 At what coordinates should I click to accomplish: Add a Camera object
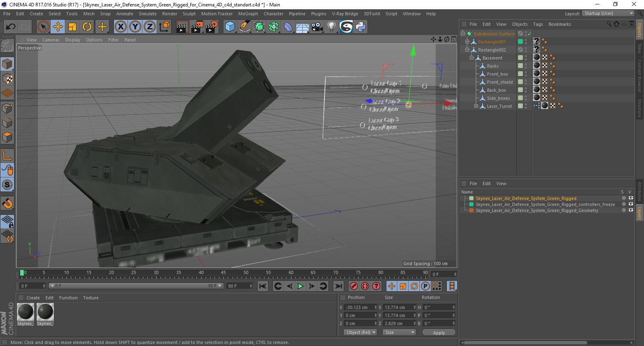317,27
